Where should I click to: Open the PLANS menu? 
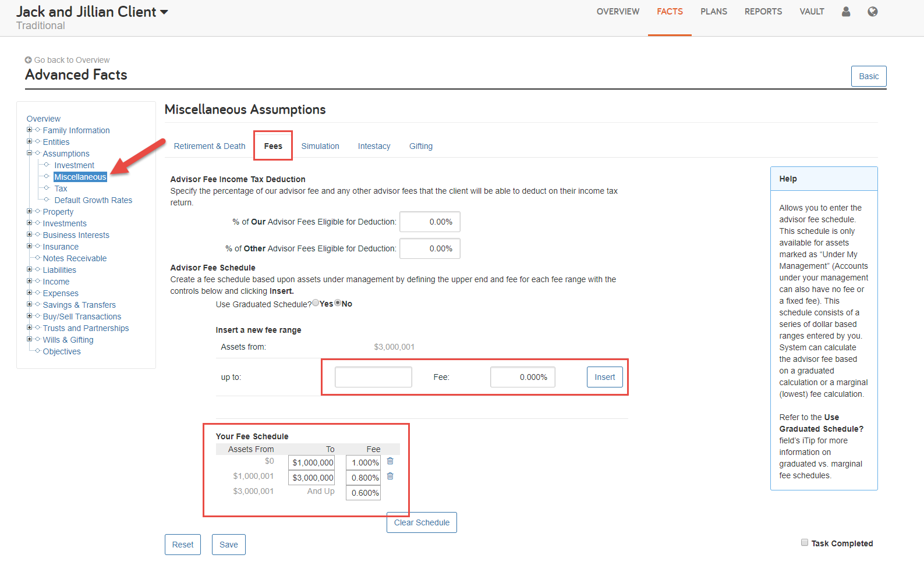(x=714, y=12)
